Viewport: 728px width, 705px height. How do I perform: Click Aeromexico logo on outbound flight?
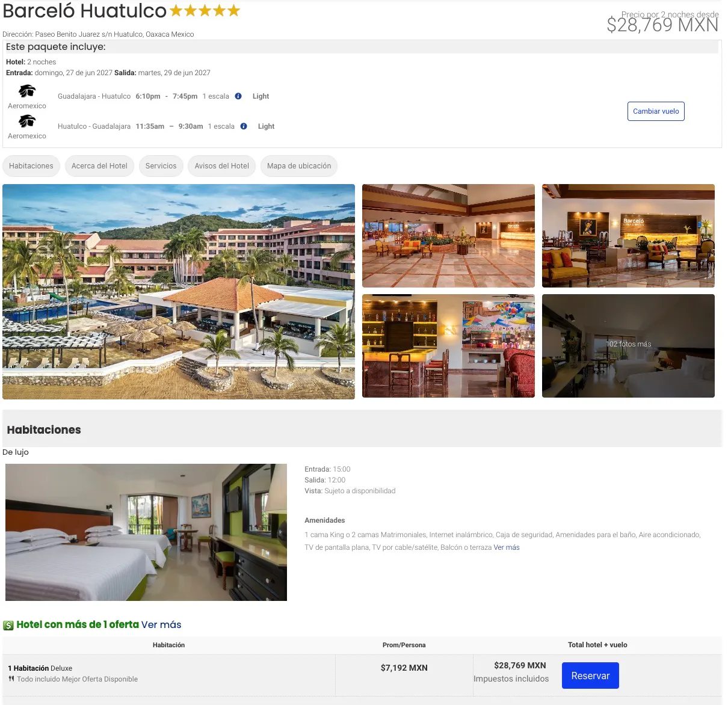(27, 91)
